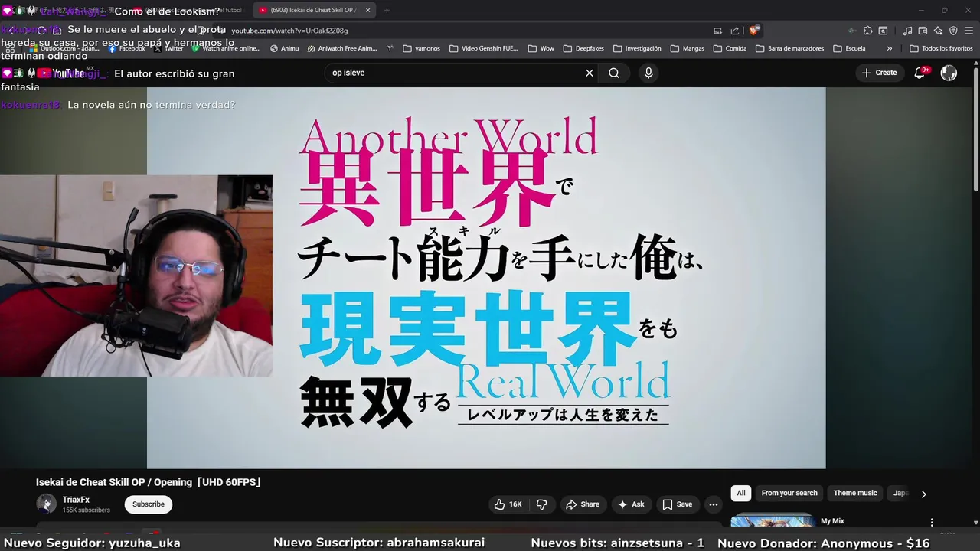Click the YouTube magnifier search button

(x=614, y=73)
